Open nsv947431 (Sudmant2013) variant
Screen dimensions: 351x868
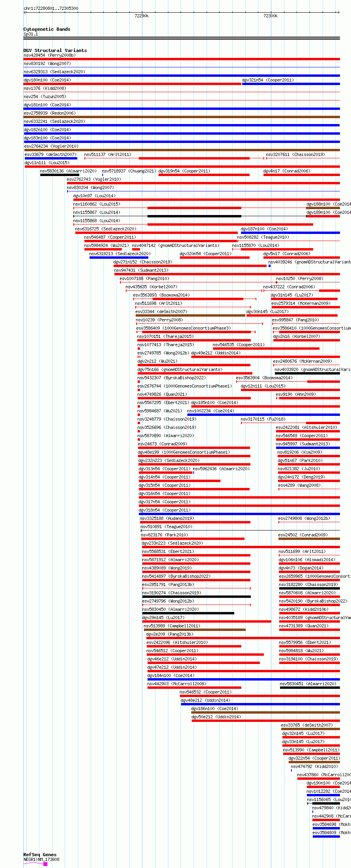(x=141, y=271)
